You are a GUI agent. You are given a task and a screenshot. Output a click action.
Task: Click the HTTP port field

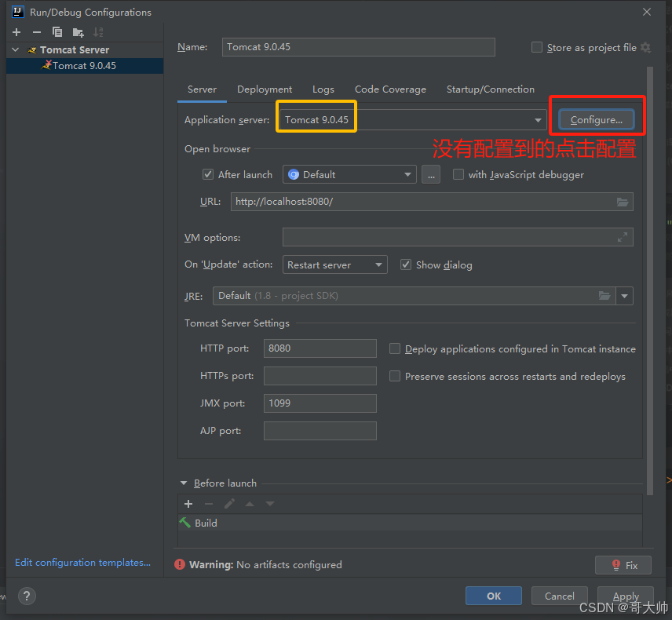click(x=320, y=348)
